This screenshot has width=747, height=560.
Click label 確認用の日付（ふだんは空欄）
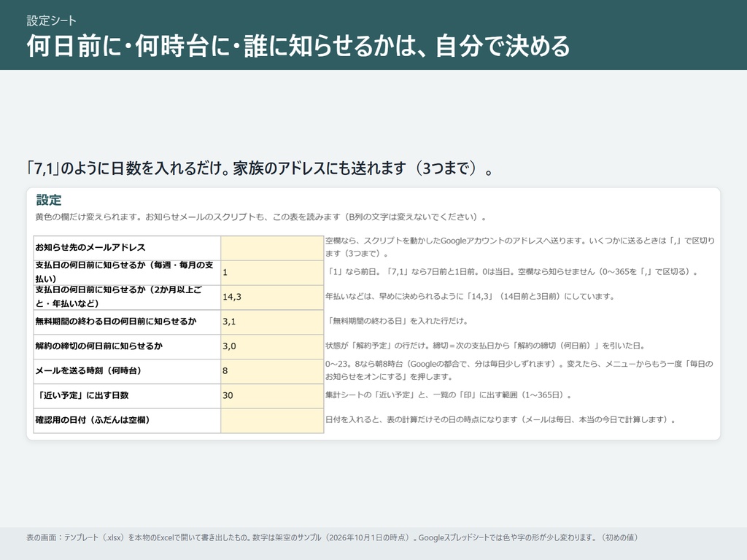(x=93, y=421)
